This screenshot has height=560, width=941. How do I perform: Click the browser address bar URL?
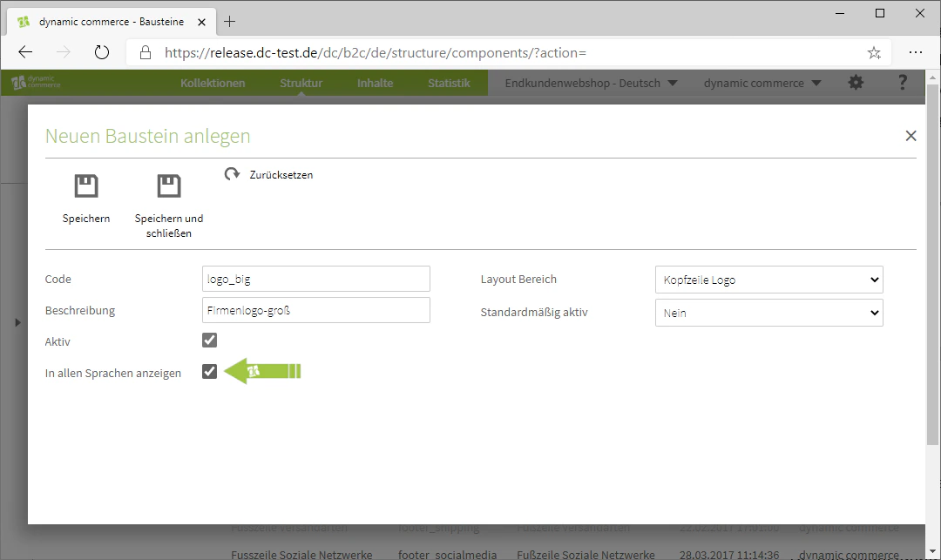pyautogui.click(x=375, y=53)
